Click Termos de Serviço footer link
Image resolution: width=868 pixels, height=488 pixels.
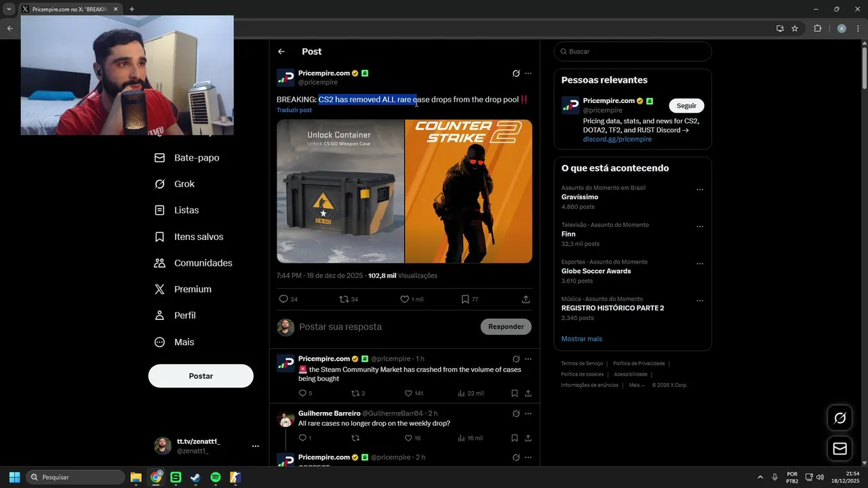(582, 363)
